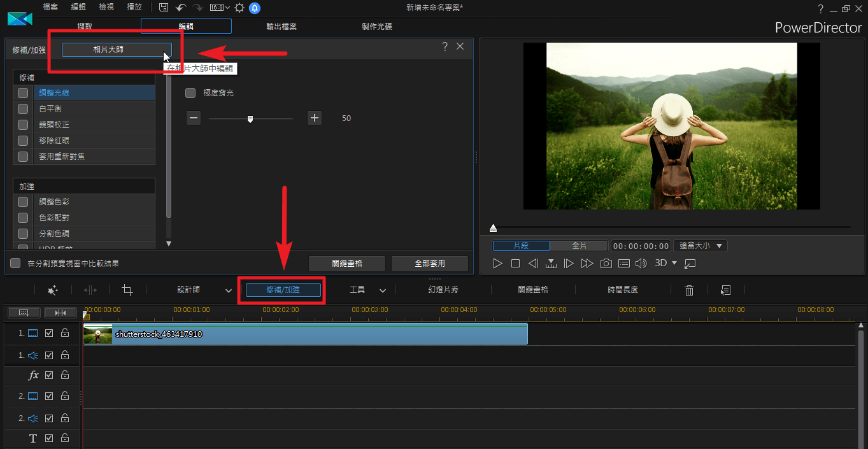This screenshot has width=868, height=449.
Task: Step to previous frame
Action: [534, 263]
